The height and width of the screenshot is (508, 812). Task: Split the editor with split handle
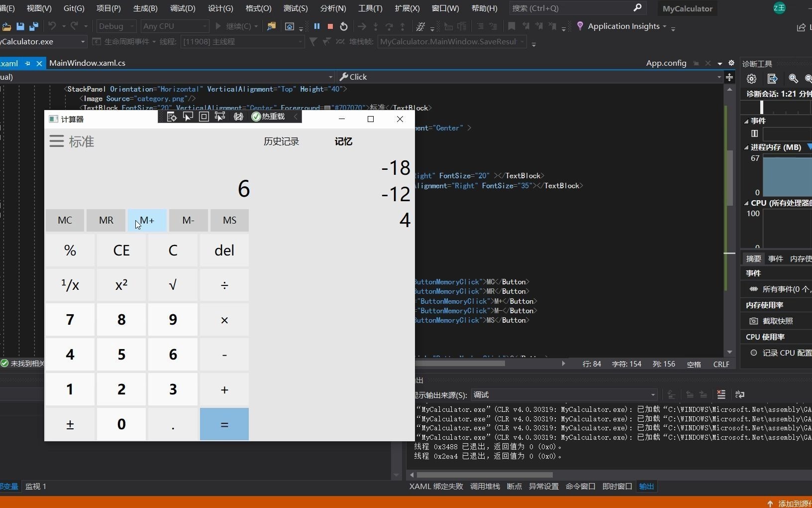tap(729, 77)
